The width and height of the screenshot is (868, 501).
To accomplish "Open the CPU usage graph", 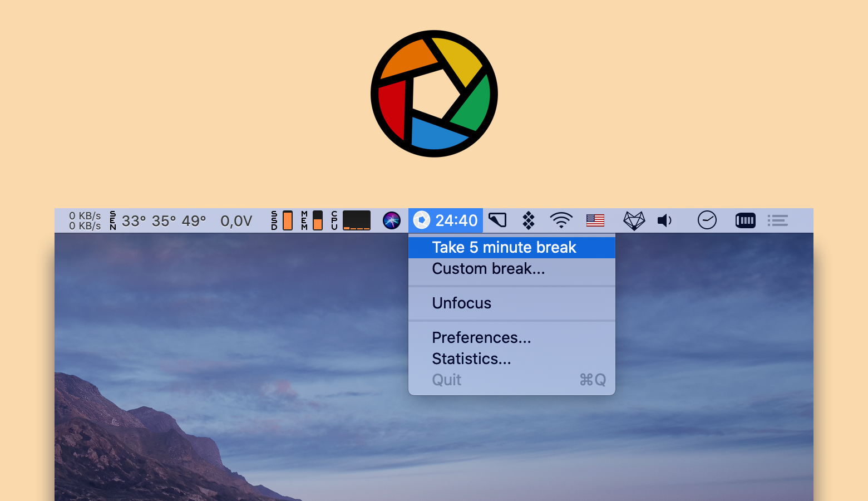I will pyautogui.click(x=351, y=220).
